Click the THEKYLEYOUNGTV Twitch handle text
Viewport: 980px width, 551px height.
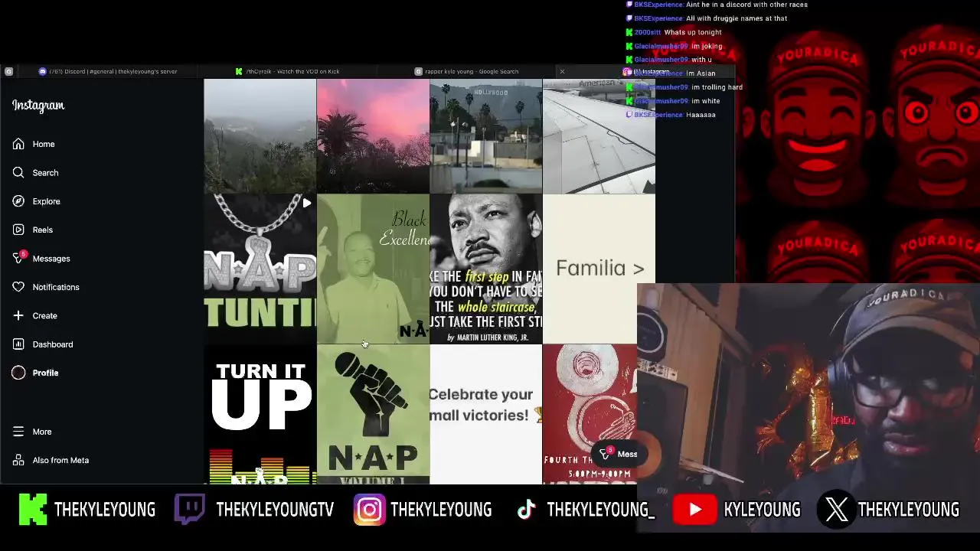(275, 510)
